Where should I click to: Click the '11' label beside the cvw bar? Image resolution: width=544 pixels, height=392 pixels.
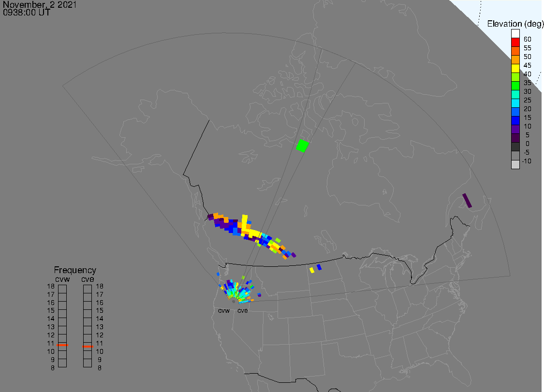51,343
